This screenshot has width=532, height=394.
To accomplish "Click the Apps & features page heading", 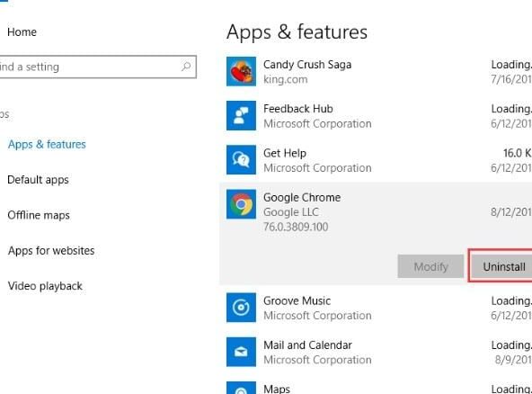I will pos(297,32).
